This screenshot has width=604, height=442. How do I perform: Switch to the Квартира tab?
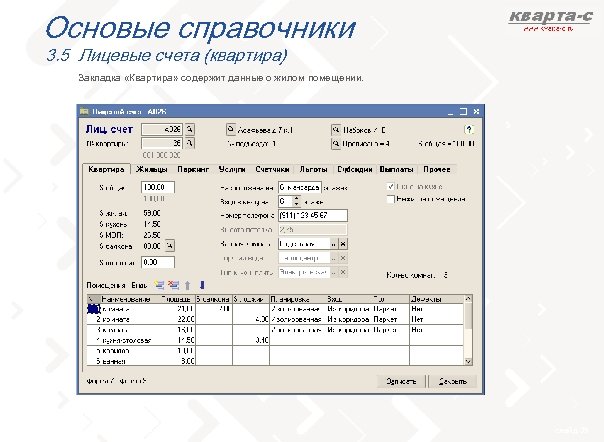(106, 170)
